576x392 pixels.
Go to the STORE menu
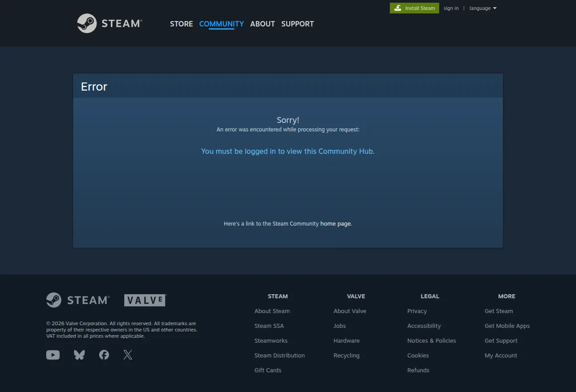(181, 24)
